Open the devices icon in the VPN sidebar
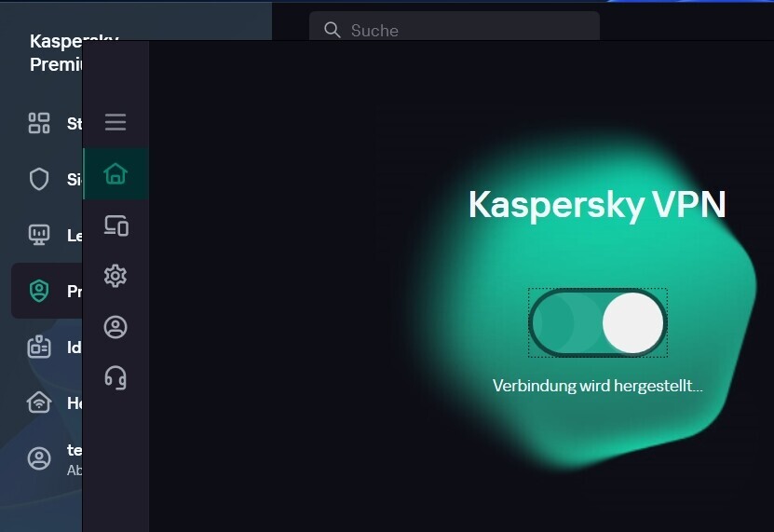The width and height of the screenshot is (774, 532). click(x=116, y=225)
